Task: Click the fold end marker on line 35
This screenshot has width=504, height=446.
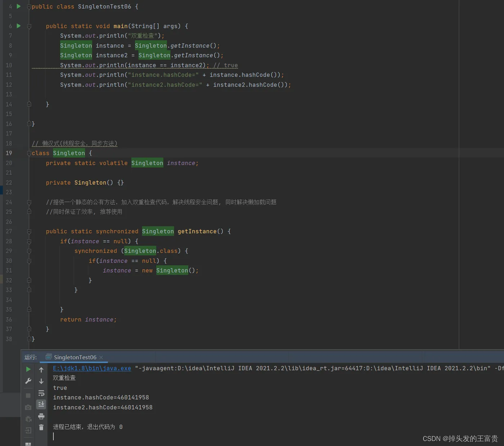Action: [29, 309]
